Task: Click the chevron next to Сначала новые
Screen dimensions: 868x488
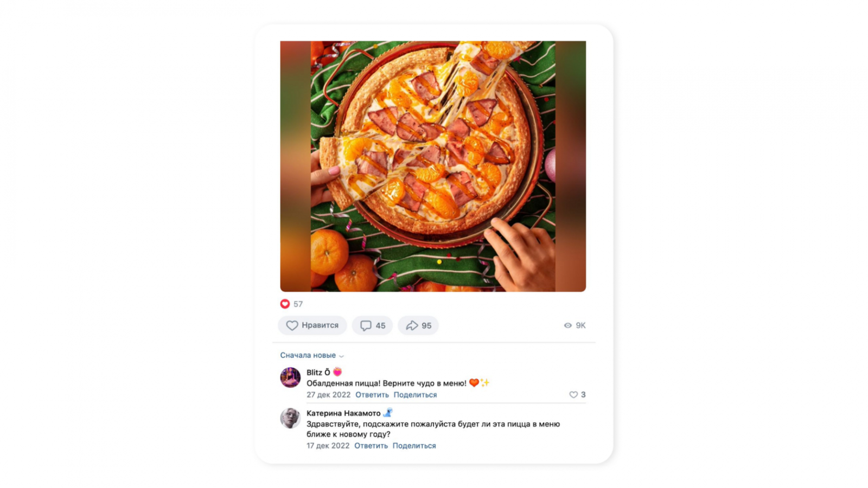Action: click(x=341, y=356)
